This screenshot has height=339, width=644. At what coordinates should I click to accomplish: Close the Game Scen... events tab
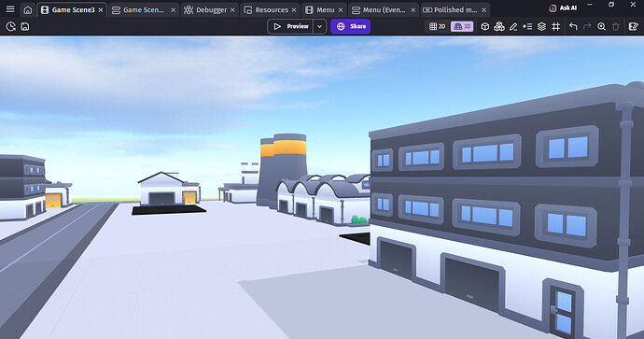tap(173, 10)
